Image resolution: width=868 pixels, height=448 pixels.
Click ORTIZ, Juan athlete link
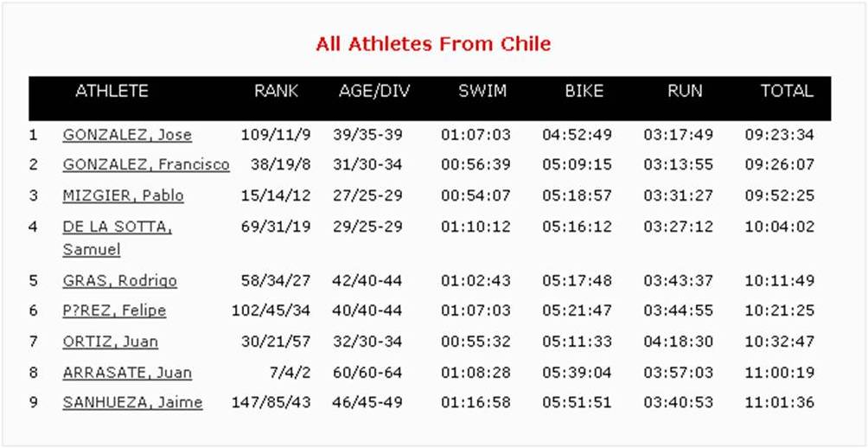(110, 342)
